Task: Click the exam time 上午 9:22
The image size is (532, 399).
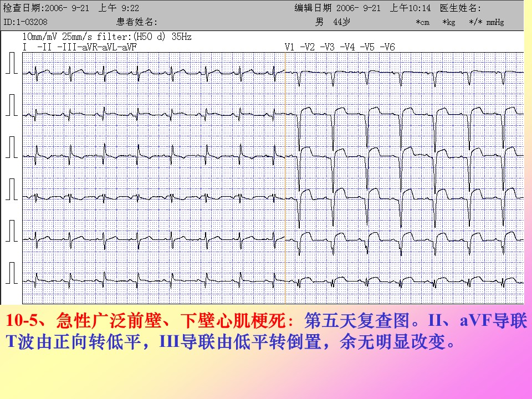Action: pyautogui.click(x=119, y=8)
